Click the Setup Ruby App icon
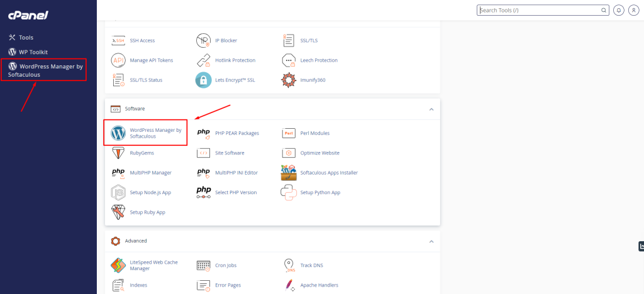 (118, 212)
